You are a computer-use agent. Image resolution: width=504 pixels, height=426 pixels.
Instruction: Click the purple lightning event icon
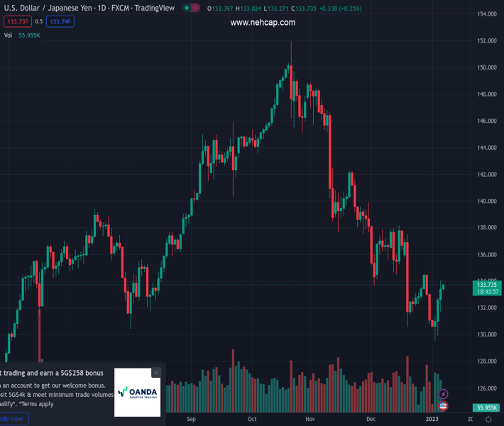[444, 394]
